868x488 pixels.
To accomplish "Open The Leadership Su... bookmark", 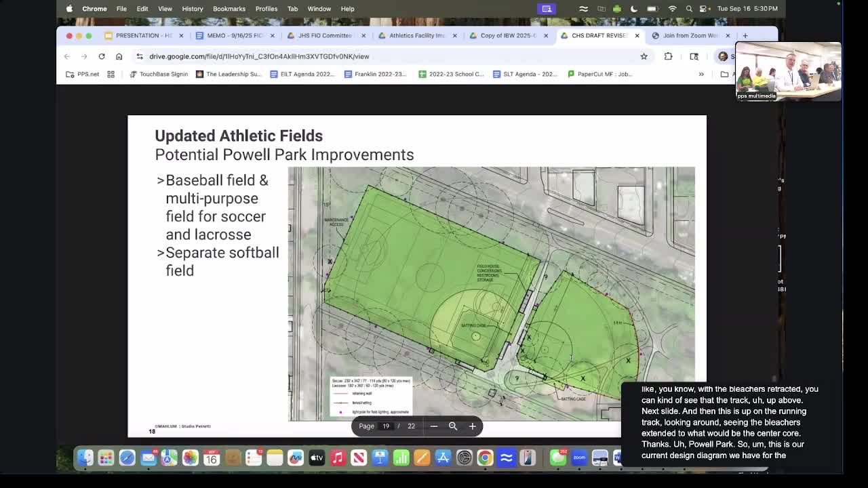I will 228,74.
